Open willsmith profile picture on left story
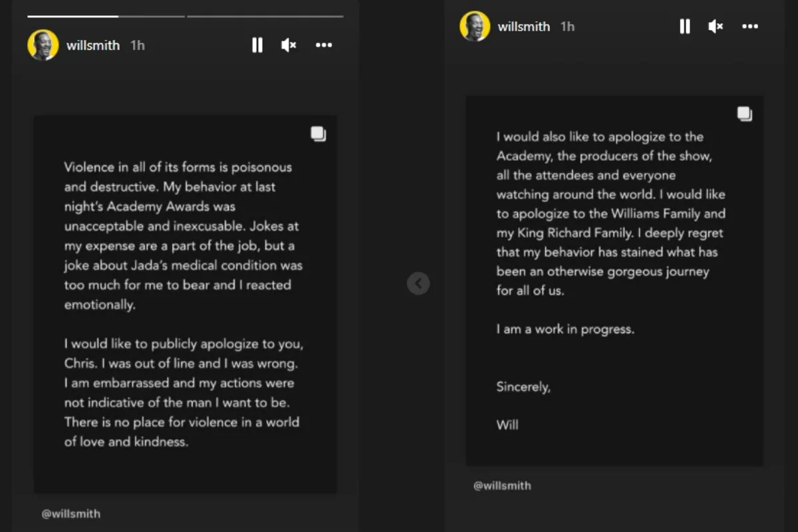 click(43, 45)
